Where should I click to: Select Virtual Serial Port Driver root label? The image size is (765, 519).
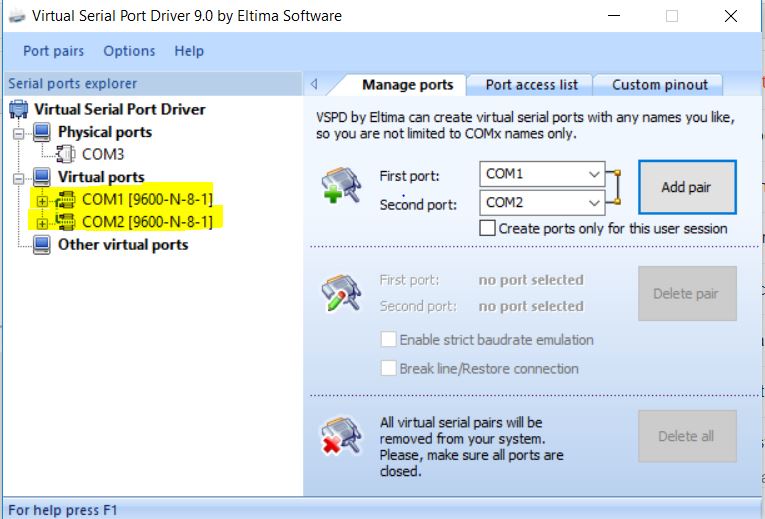(x=120, y=109)
